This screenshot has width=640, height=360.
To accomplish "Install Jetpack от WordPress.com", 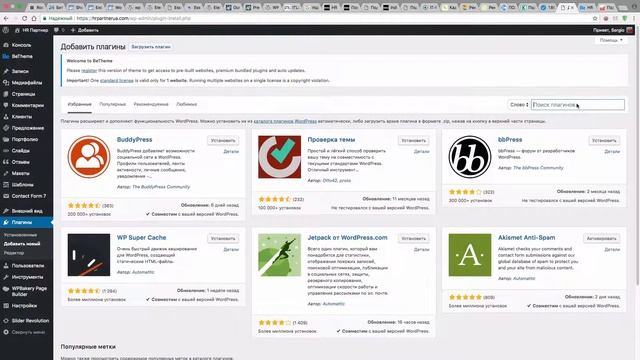I will (x=413, y=238).
